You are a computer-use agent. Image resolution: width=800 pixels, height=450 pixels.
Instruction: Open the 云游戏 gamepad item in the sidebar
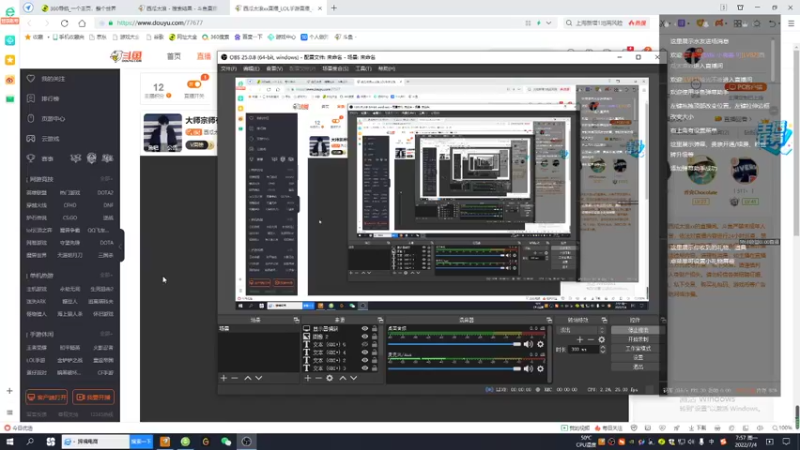44,138
